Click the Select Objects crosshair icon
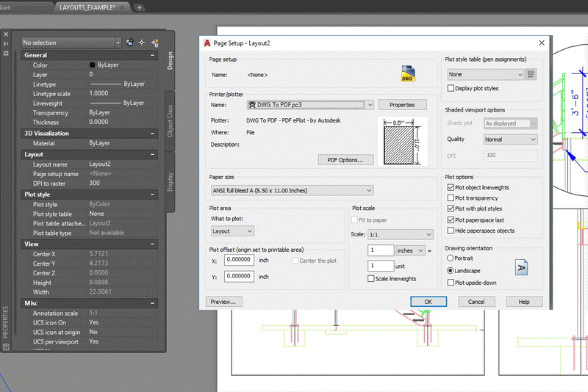Image resolution: width=588 pixels, height=392 pixels. click(142, 43)
